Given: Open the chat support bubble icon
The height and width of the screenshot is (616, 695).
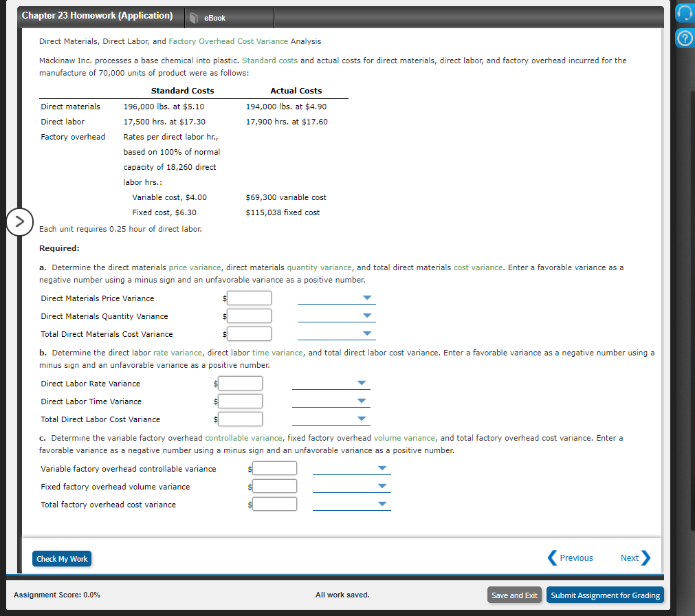Looking at the screenshot, I should pos(683,12).
